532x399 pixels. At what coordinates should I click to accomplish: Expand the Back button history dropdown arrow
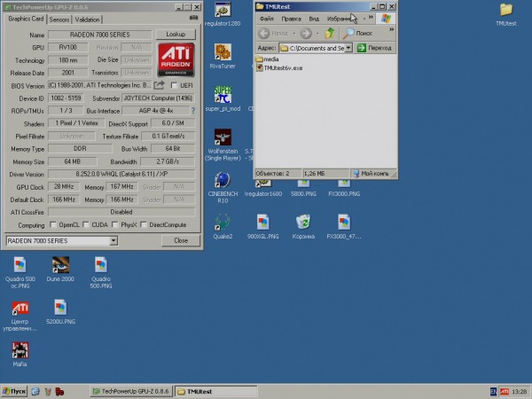tap(295, 33)
